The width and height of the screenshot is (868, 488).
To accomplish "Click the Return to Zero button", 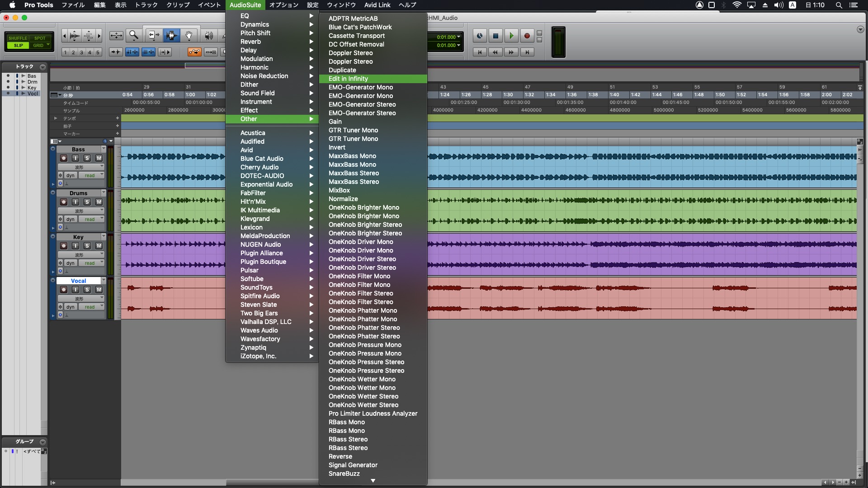I will (x=480, y=52).
